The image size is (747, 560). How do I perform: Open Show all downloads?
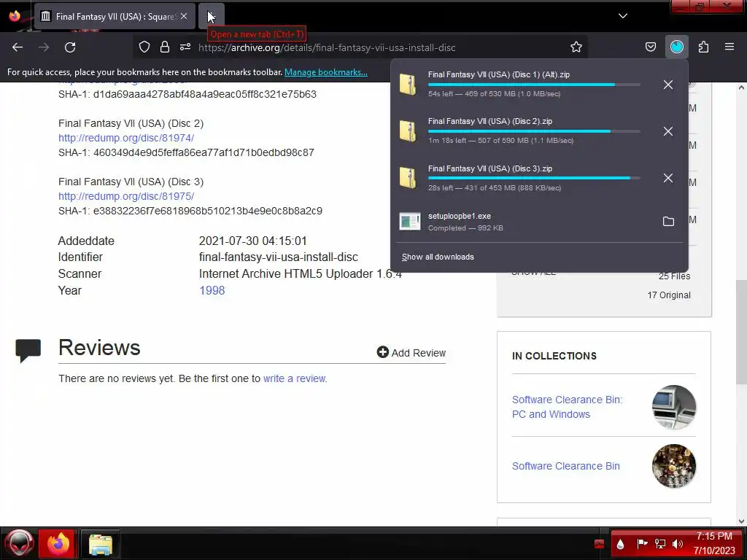(438, 257)
